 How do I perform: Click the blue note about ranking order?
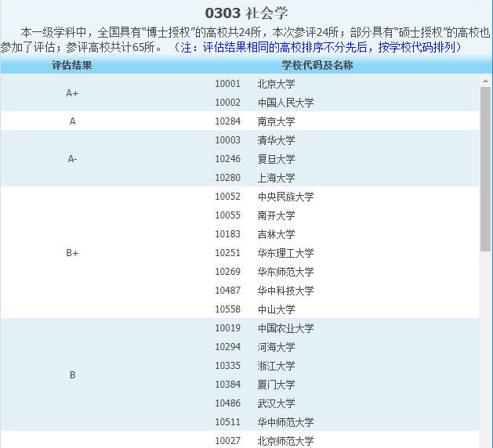[x=317, y=48]
